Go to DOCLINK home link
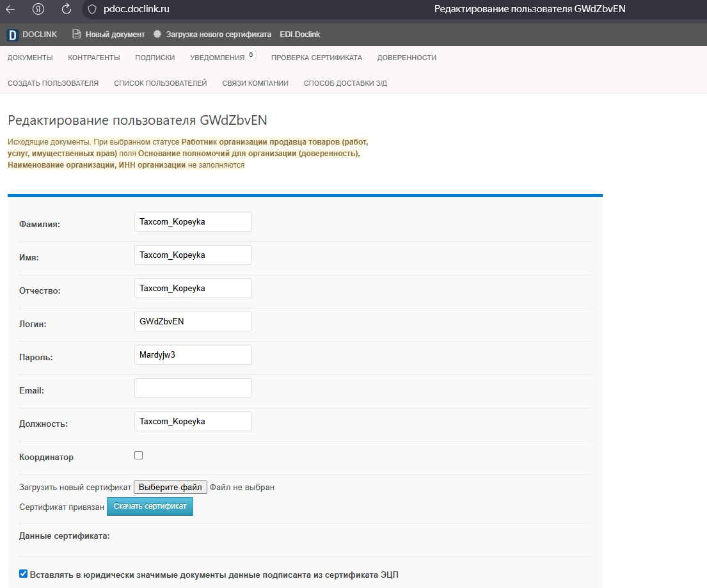707x588 pixels. click(x=40, y=35)
